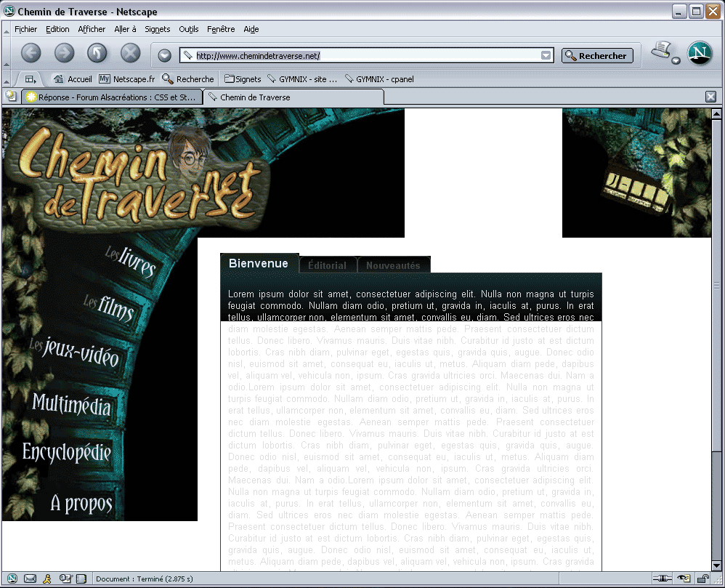Open the Multimédia section link
Screen dimensions: 725x588
pos(72,404)
